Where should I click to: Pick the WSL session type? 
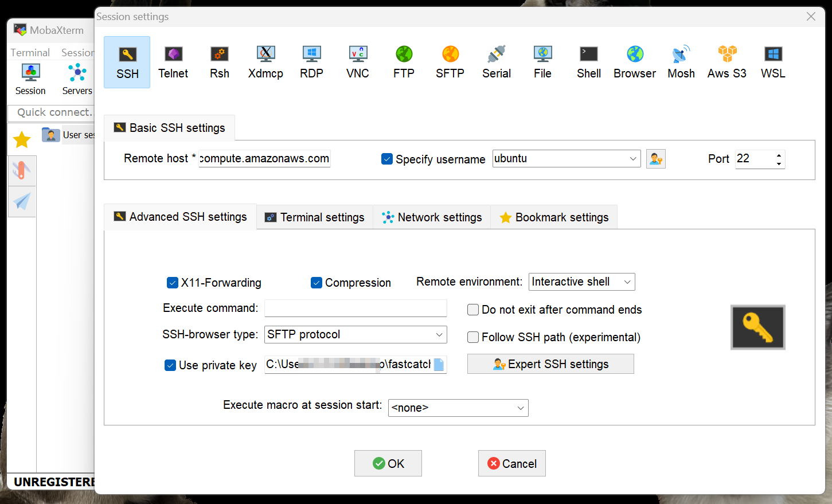click(773, 62)
